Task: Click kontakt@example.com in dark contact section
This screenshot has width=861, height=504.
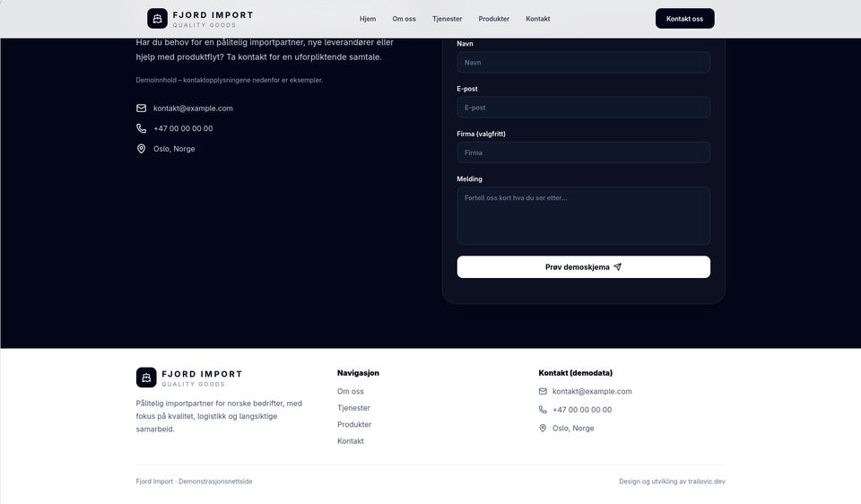Action: point(194,109)
